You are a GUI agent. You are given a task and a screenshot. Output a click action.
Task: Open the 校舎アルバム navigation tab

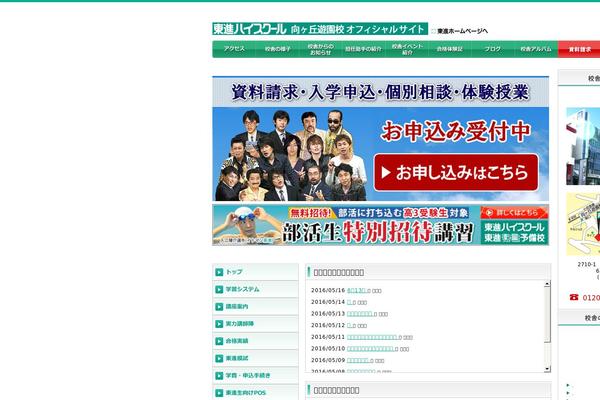[x=536, y=49]
